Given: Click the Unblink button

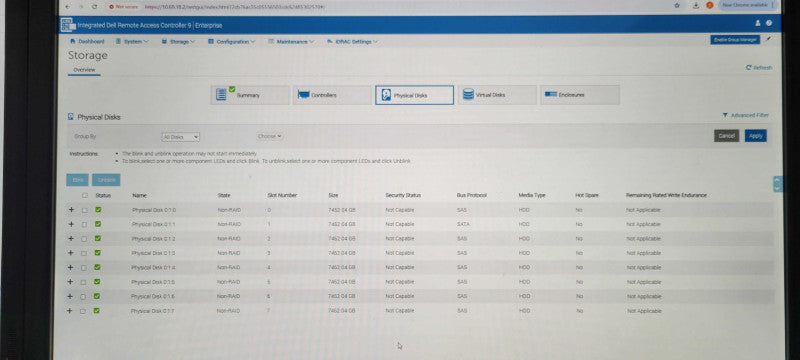Looking at the screenshot, I should coord(106,180).
